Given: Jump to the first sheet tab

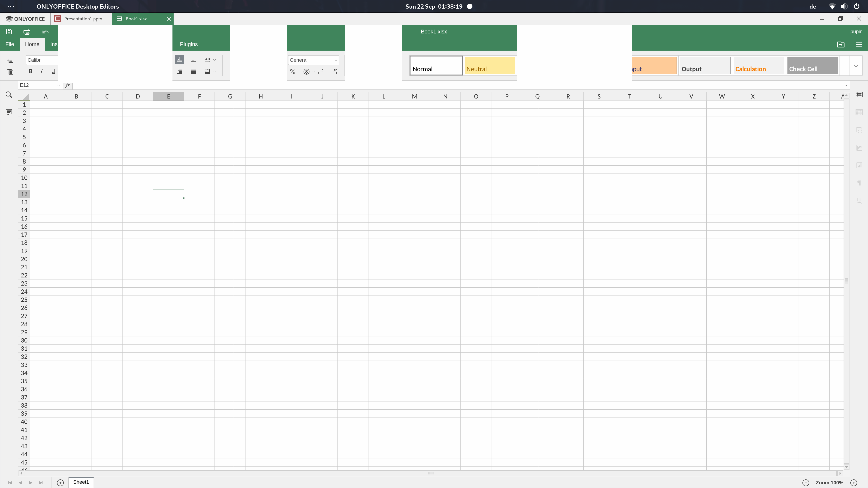Looking at the screenshot, I should pos(10,483).
